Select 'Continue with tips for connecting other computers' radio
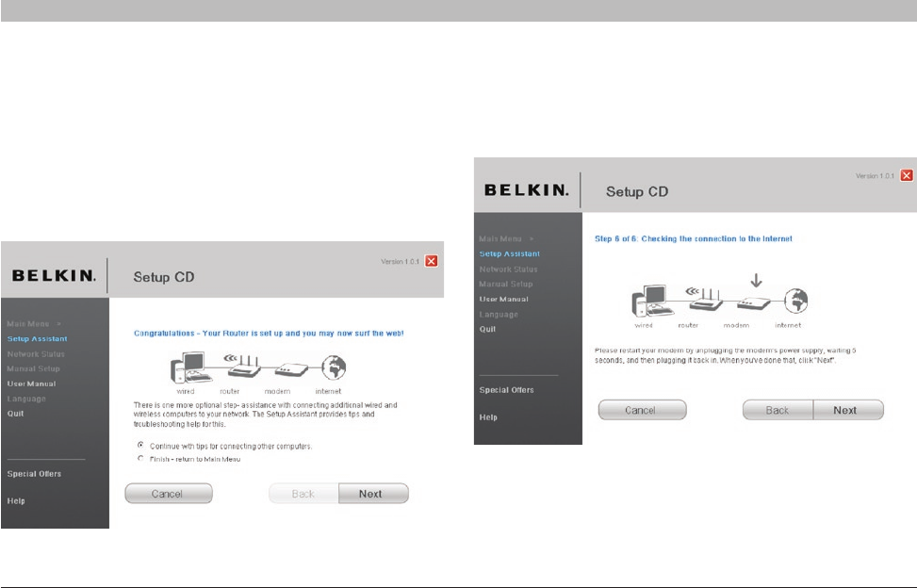 coord(140,445)
